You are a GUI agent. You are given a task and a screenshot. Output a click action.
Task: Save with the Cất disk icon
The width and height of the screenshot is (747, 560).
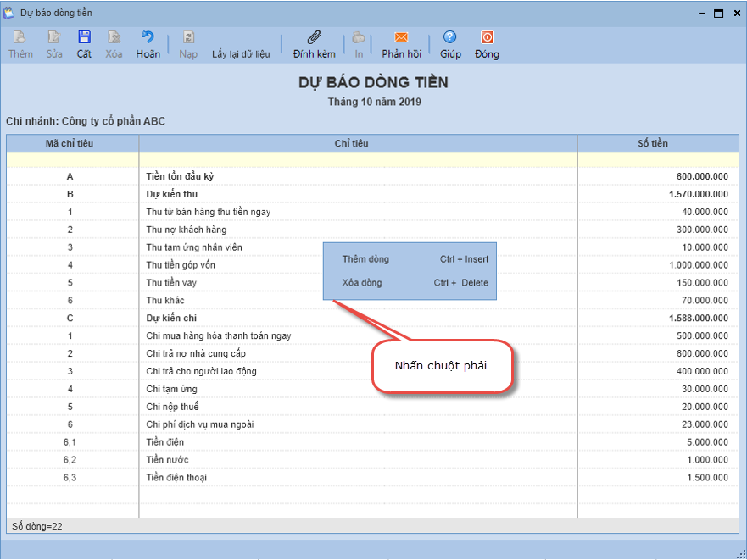pyautogui.click(x=84, y=38)
